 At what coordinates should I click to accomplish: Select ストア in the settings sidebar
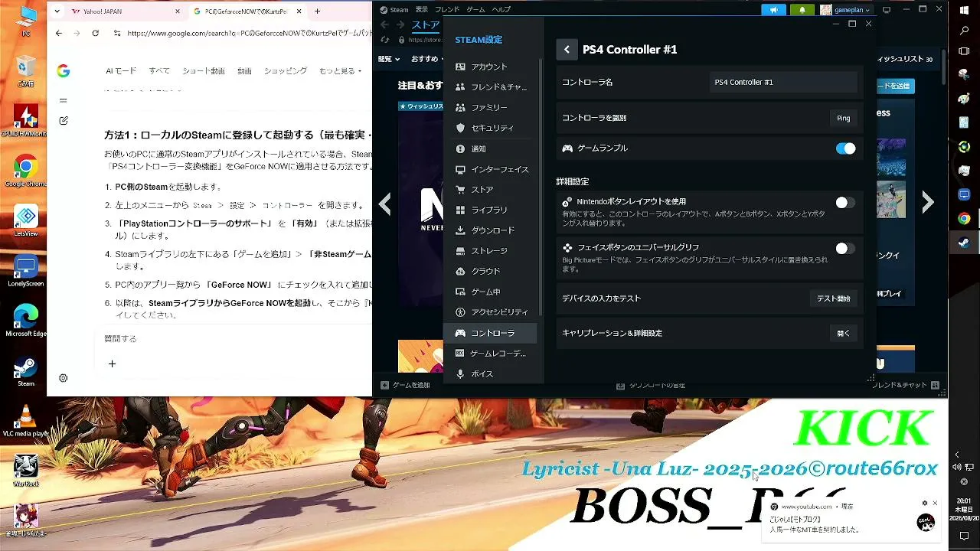(x=490, y=190)
